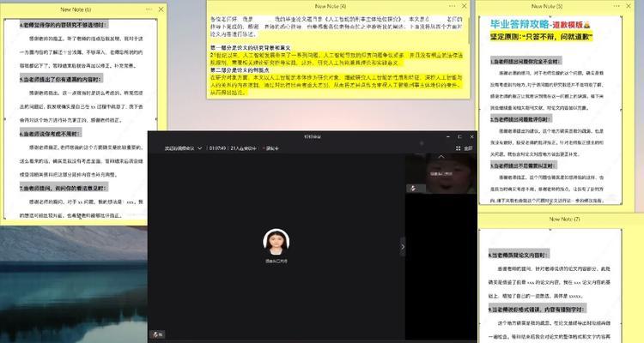This screenshot has width=644, height=343.
Task: Open the three-dot menu of New Note (4)
Action: point(453,6)
